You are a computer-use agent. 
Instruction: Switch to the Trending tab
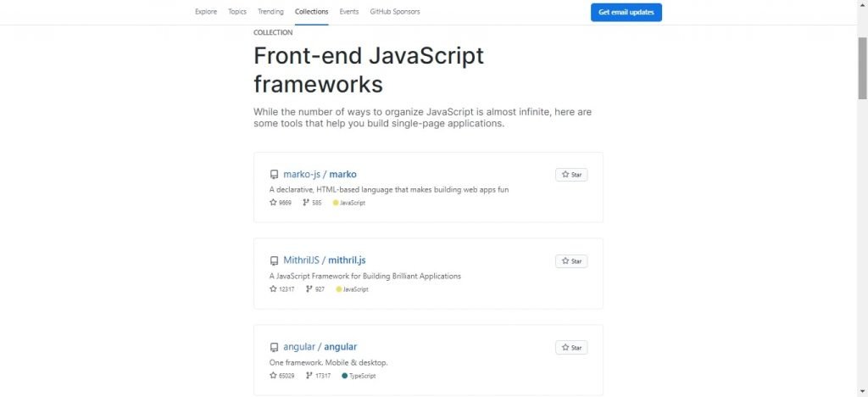click(270, 12)
